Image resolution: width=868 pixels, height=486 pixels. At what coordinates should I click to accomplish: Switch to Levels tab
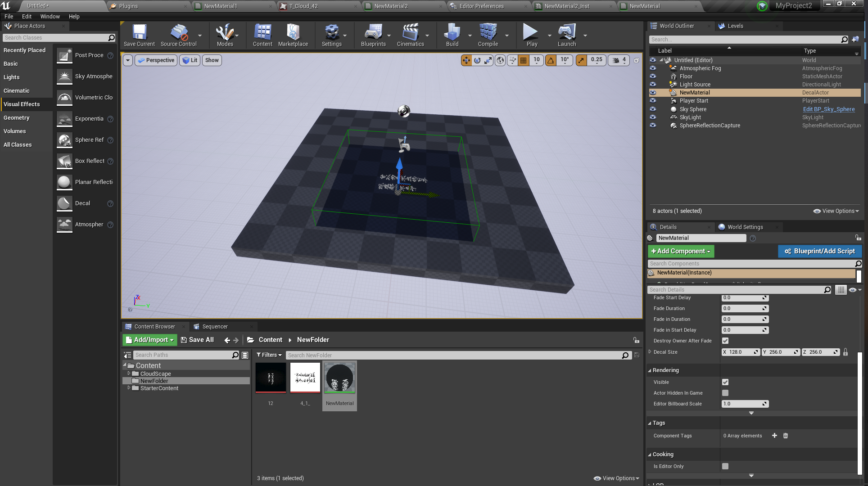735,26
